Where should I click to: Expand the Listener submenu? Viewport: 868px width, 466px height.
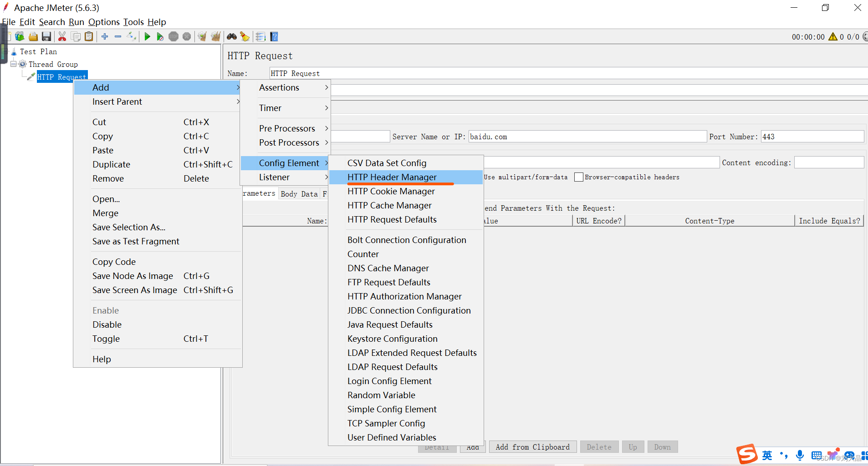[285, 177]
